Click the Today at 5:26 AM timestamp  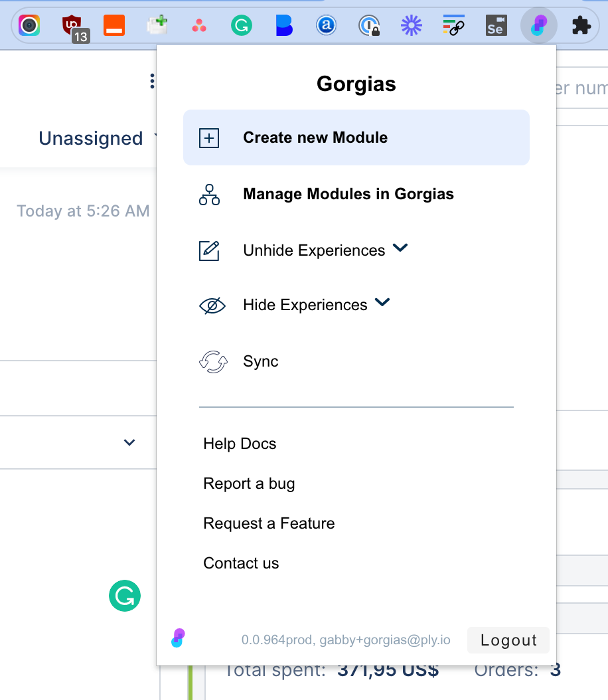[x=83, y=211]
